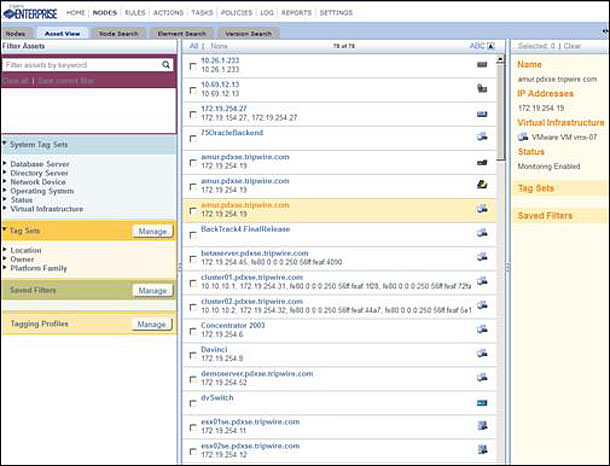Click Manage button for Saved Filters
Screen dimensions: 610x466
(152, 291)
